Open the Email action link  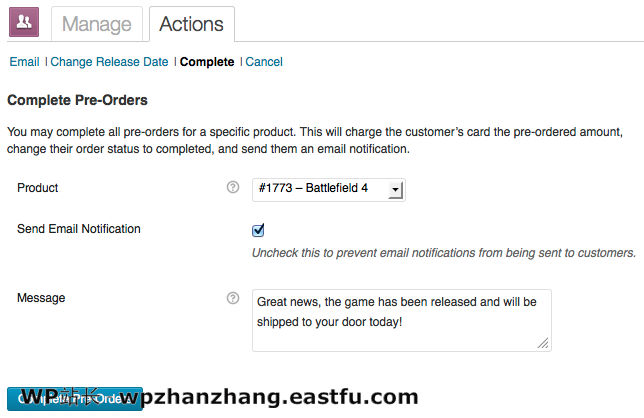24,62
